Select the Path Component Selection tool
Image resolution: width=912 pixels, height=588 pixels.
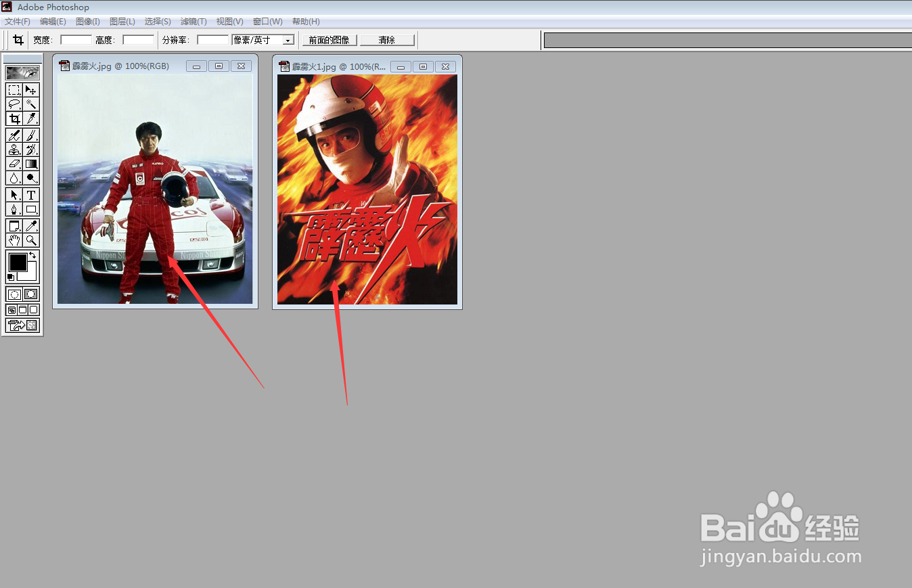14,195
